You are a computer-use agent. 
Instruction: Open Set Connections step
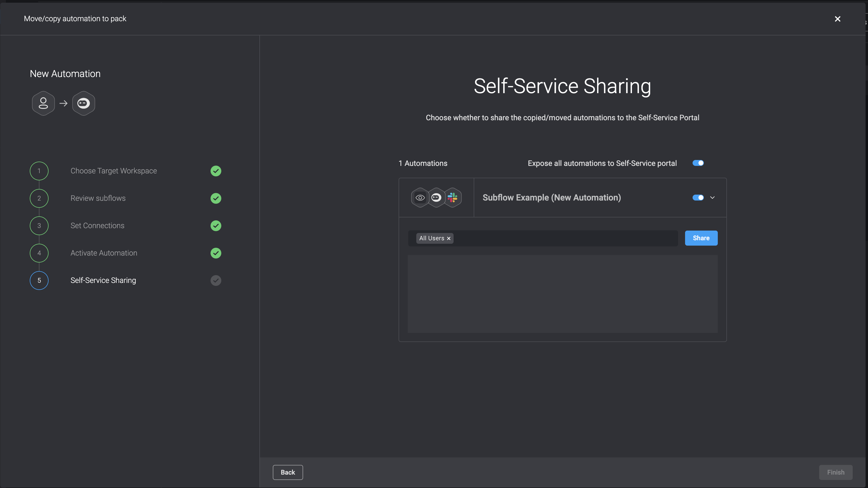click(x=97, y=226)
